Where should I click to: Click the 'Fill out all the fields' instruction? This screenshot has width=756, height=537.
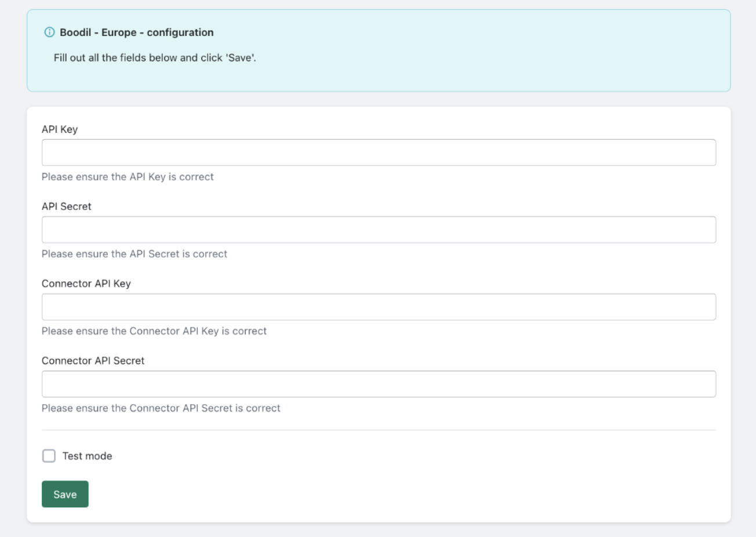[x=155, y=58]
